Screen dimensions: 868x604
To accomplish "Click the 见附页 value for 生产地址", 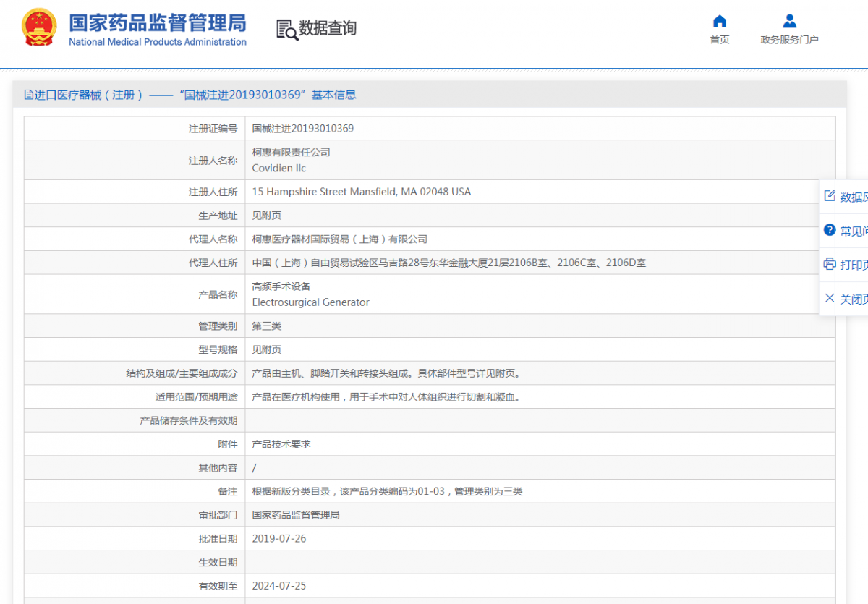I will coord(267,216).
